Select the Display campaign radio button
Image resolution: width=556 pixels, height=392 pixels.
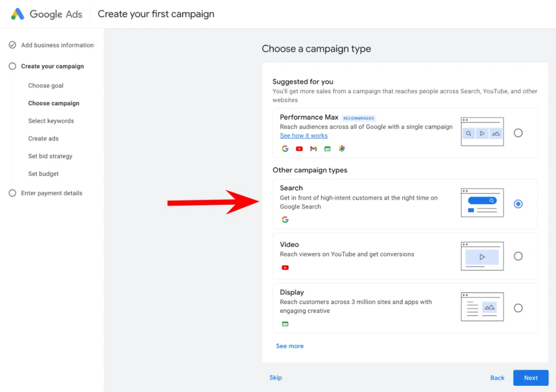pyautogui.click(x=518, y=308)
